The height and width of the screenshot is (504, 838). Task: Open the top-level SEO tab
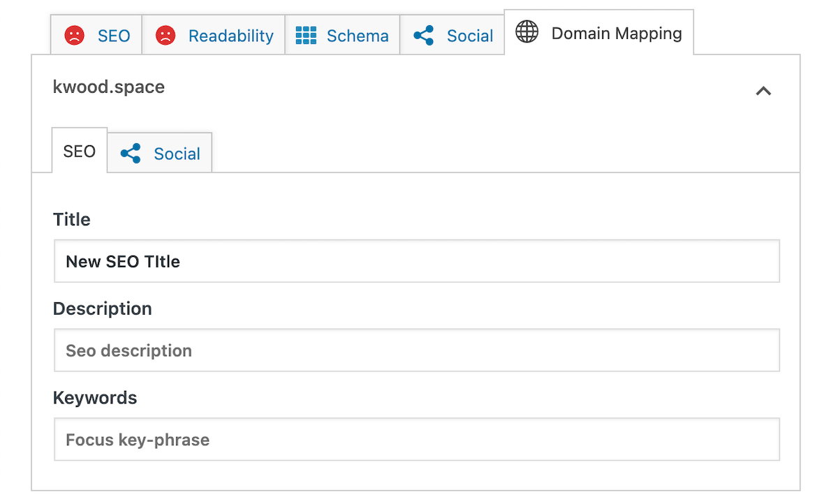[x=113, y=36]
